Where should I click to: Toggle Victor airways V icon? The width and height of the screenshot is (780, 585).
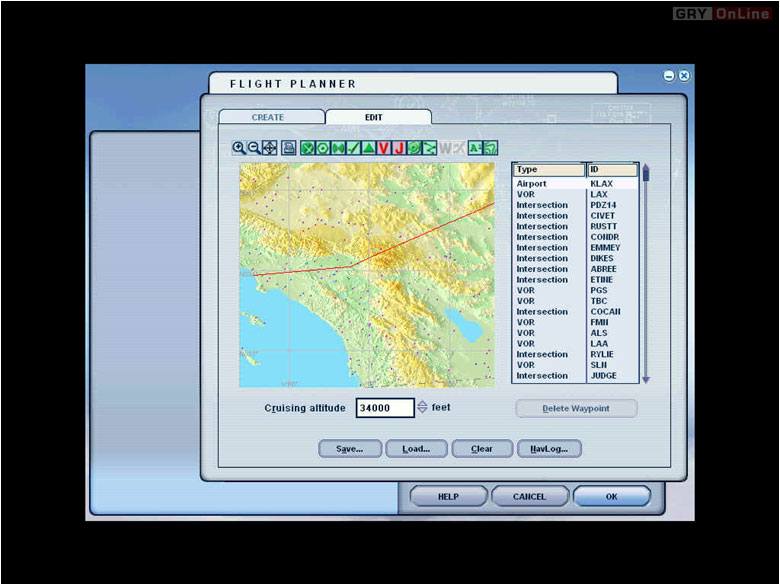tap(384, 148)
